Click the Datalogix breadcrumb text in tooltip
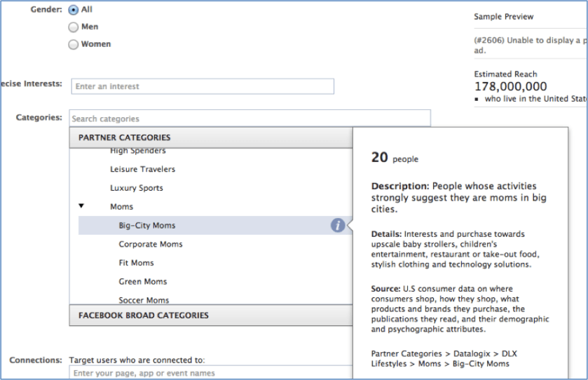The image size is (588, 380). 472,353
